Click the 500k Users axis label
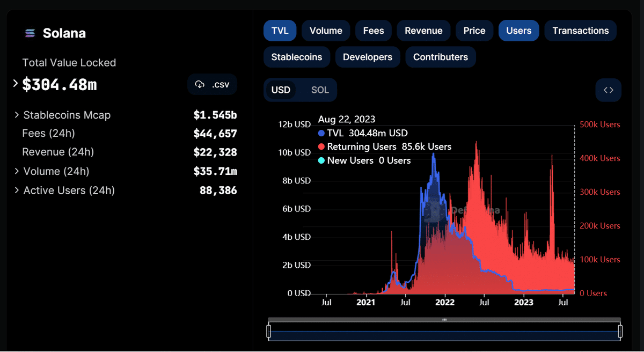Image resolution: width=644 pixels, height=352 pixels. click(600, 124)
